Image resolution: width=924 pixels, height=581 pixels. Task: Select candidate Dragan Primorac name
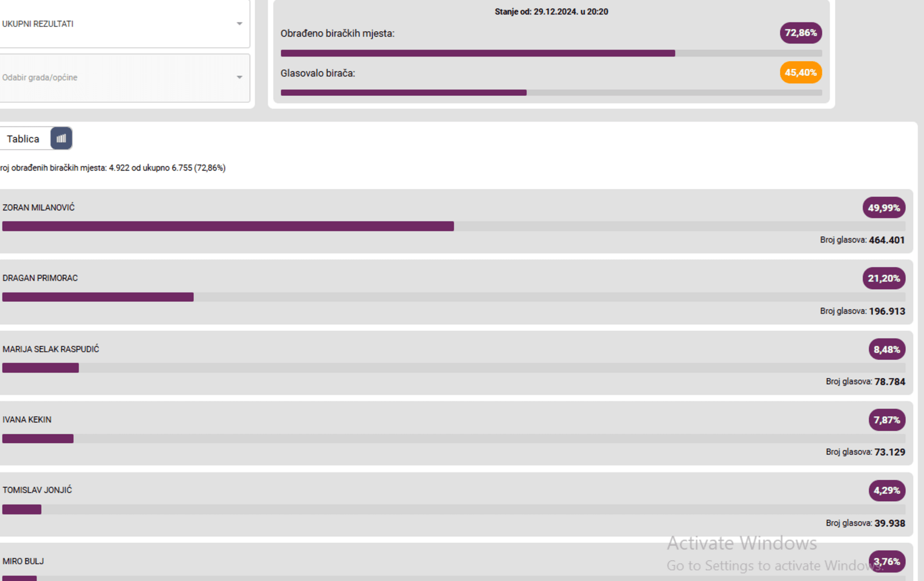pos(40,278)
